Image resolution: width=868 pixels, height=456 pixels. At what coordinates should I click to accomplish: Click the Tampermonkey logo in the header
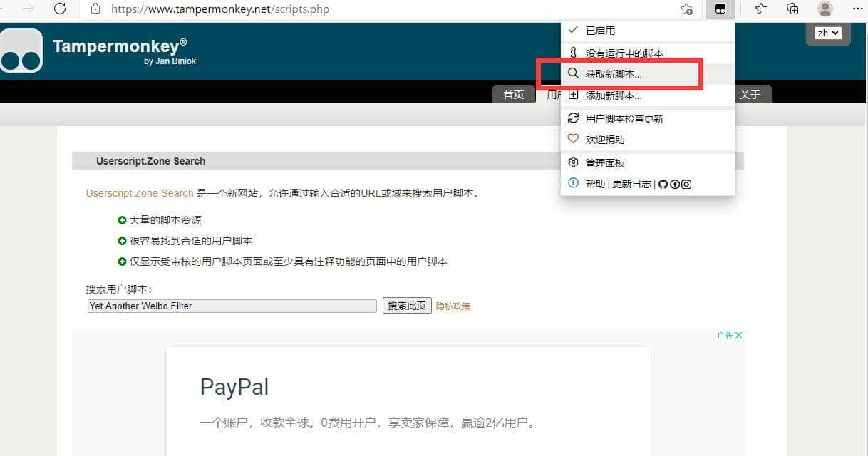21,51
